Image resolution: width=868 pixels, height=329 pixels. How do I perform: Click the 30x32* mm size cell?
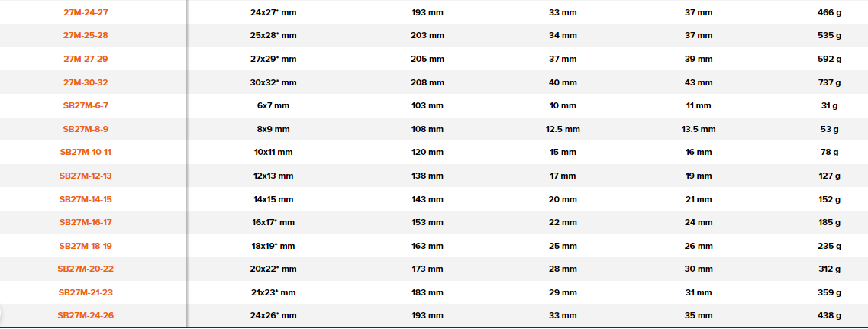coord(273,82)
